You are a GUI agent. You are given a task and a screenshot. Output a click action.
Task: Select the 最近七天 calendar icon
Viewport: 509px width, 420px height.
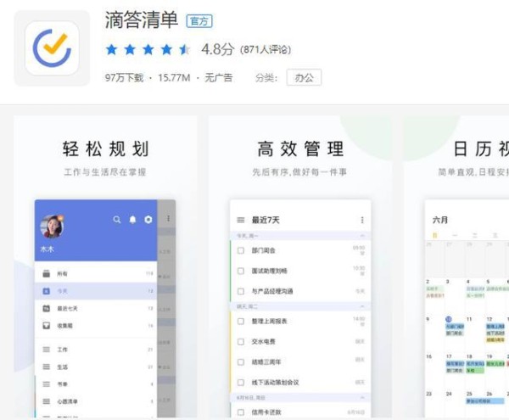tap(47, 308)
